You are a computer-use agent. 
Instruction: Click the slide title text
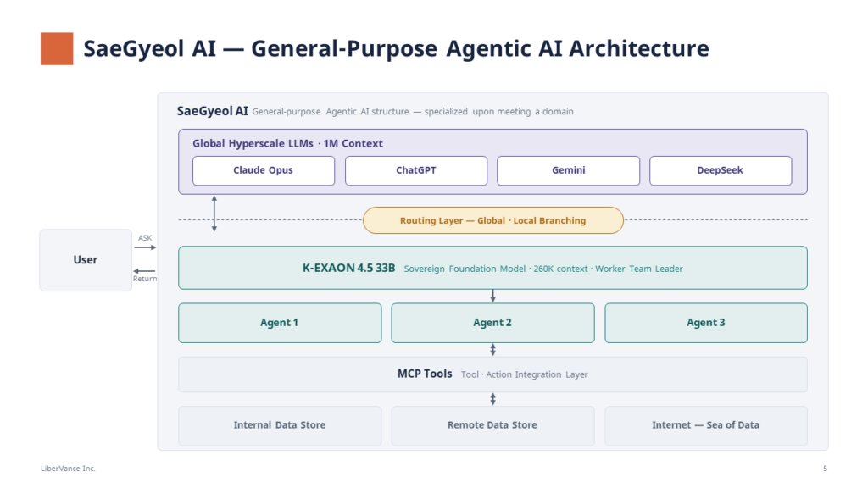click(397, 48)
